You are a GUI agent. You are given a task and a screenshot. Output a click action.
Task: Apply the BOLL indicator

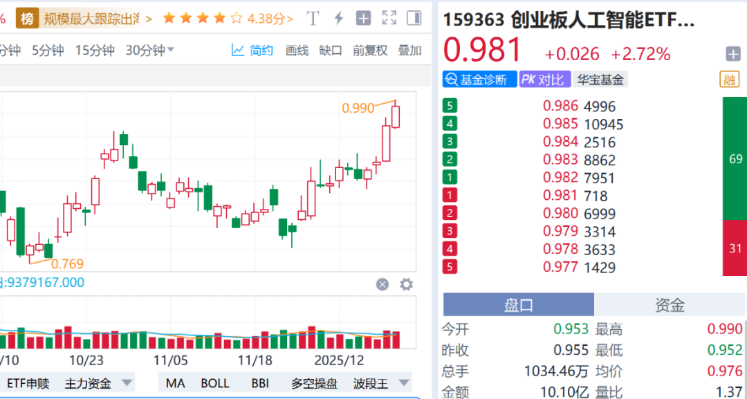[x=215, y=383]
